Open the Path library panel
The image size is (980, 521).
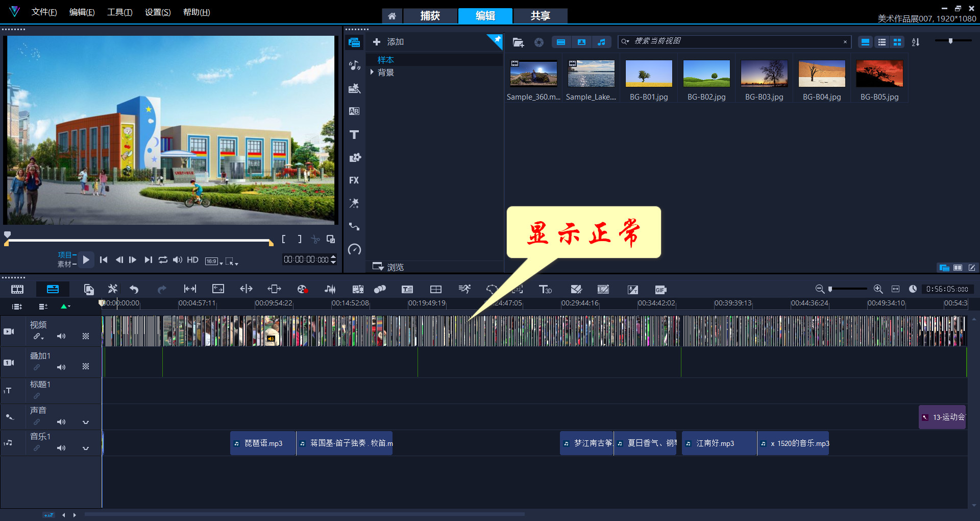[x=354, y=226]
